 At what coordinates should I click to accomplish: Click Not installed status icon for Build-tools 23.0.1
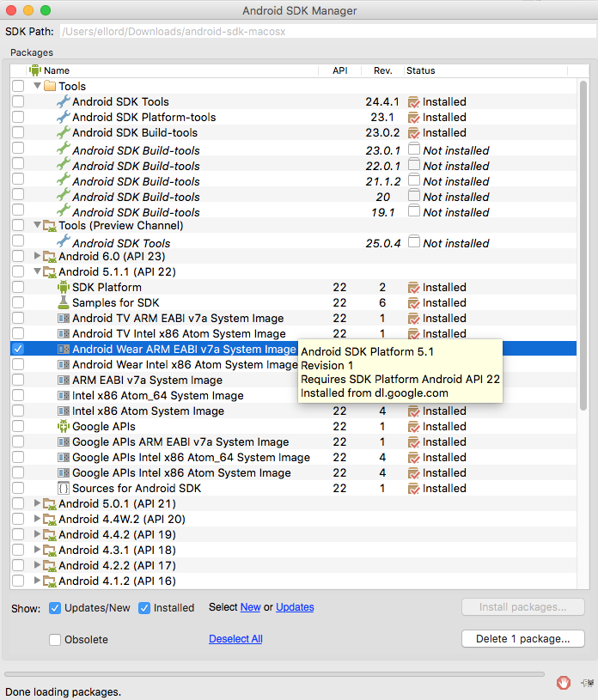(414, 149)
